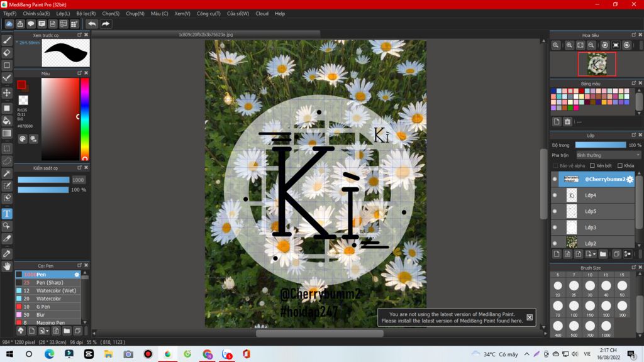The height and width of the screenshot is (362, 644).
Task: Toggle visibility of Lớp4 layer
Action: 555,195
